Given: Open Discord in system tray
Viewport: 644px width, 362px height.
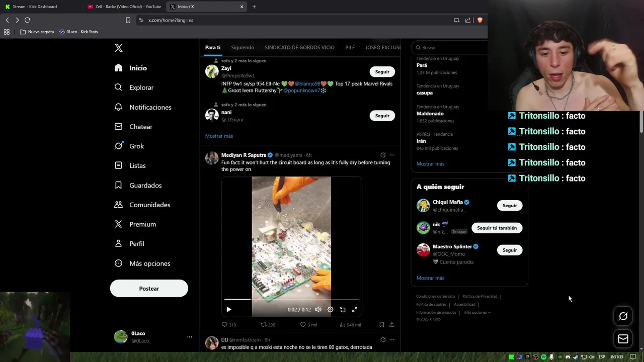Looking at the screenshot, I should click(x=568, y=357).
